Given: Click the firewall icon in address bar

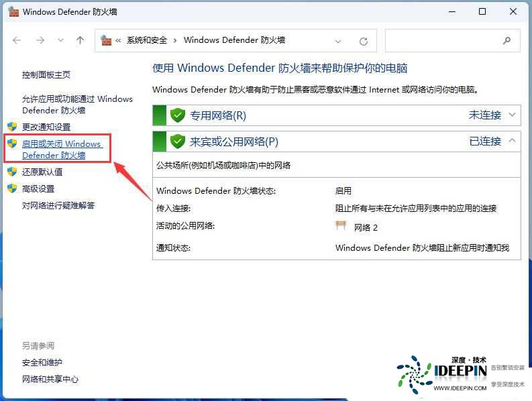Looking at the screenshot, I should pos(106,40).
